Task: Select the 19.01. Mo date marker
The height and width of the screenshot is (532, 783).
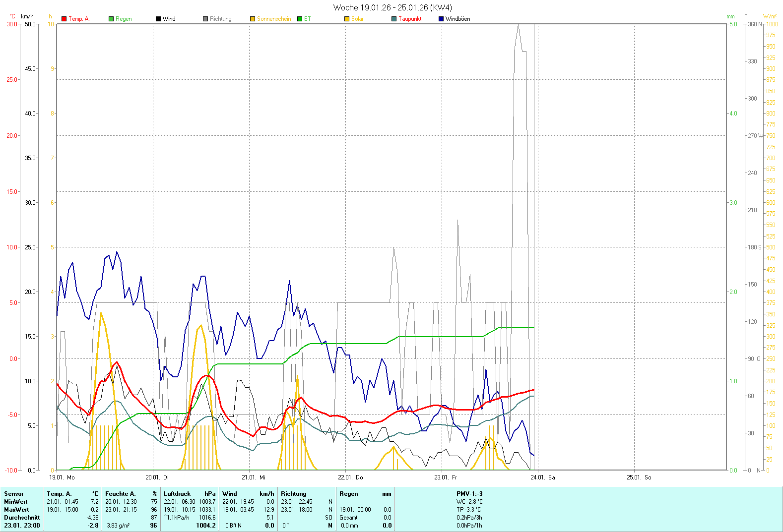Action: click(x=62, y=477)
